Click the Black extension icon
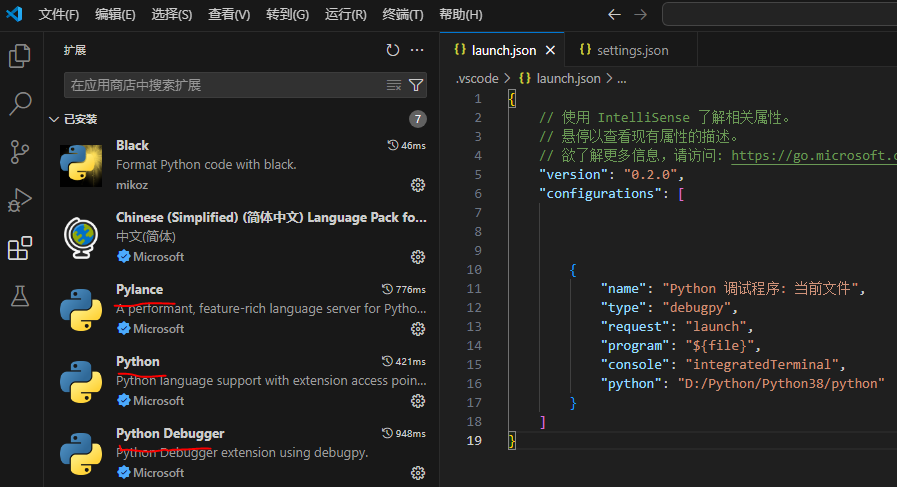Image resolution: width=897 pixels, height=487 pixels. 81,166
